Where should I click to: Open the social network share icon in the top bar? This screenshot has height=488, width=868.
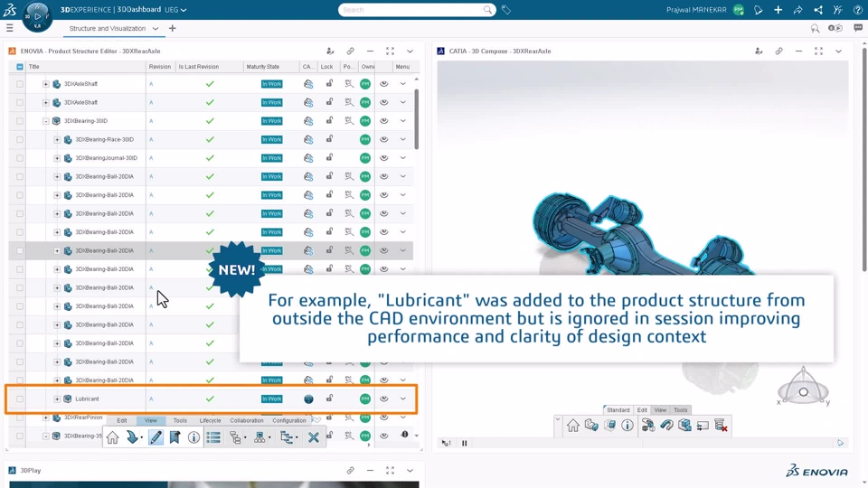818,10
